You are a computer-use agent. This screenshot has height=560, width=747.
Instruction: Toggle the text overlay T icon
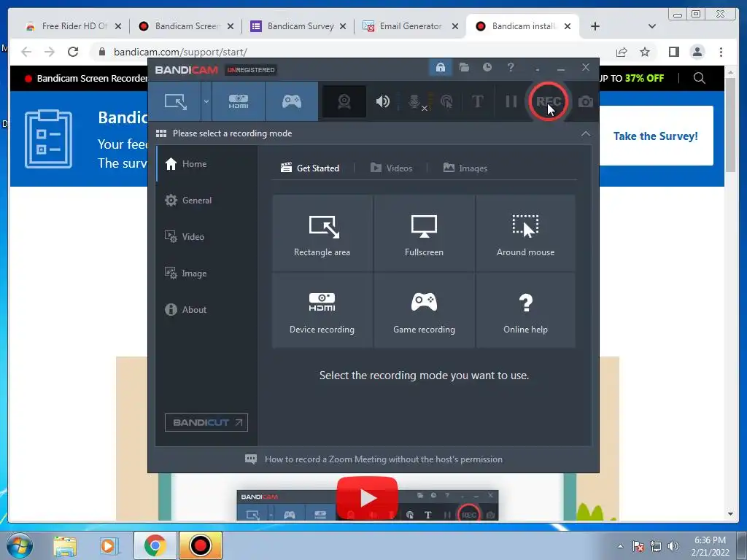click(477, 101)
